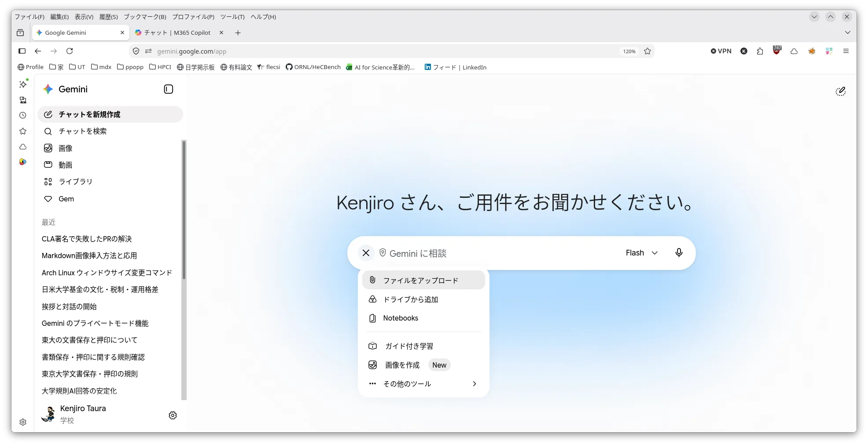Screen dimensions: 868x445
Task: Open the browser hamburger application menu
Action: coord(846,51)
